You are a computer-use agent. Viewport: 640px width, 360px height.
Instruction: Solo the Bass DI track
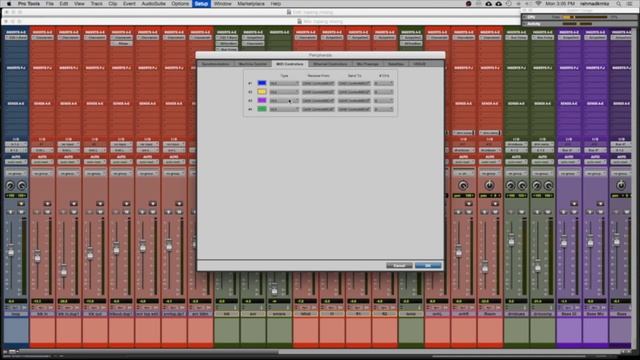click(564, 212)
